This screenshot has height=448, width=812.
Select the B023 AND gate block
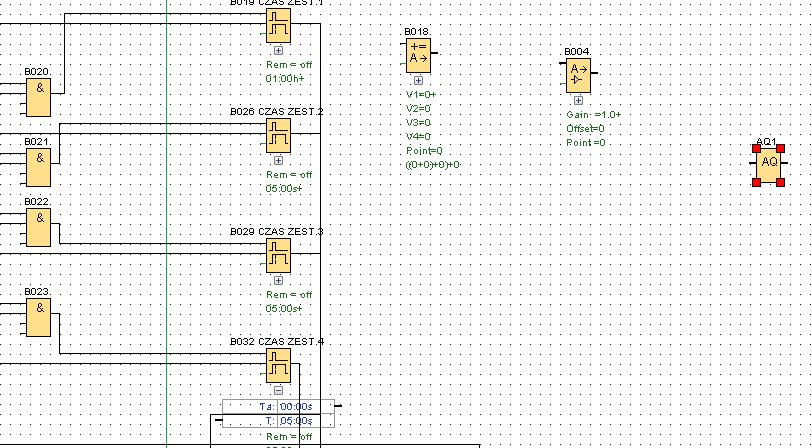pos(39,317)
